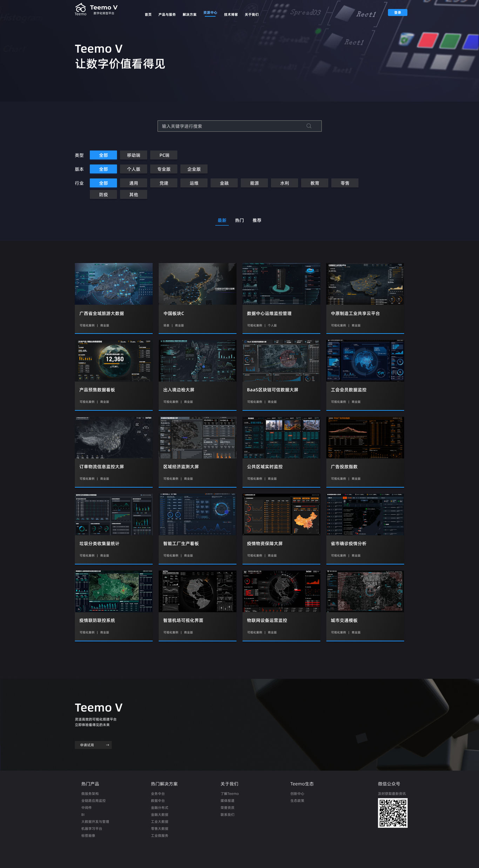Filter type by PC端
Screen dimensions: 479x868
click(164, 155)
